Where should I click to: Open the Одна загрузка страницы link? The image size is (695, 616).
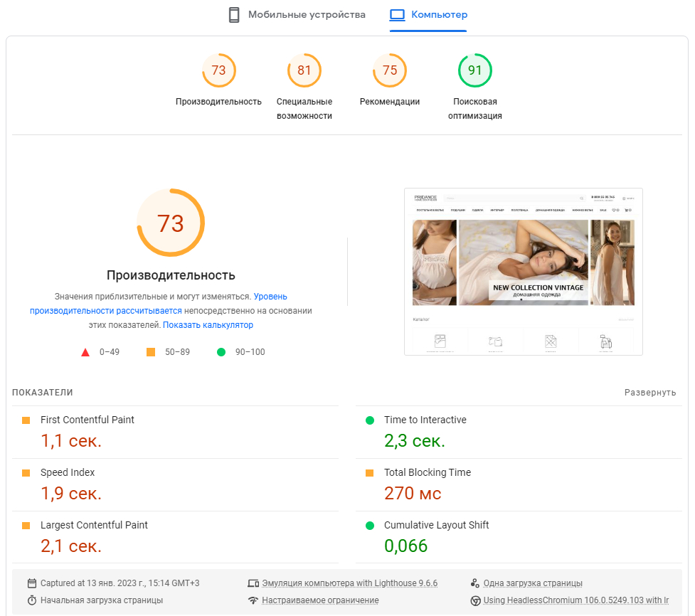[x=533, y=583]
